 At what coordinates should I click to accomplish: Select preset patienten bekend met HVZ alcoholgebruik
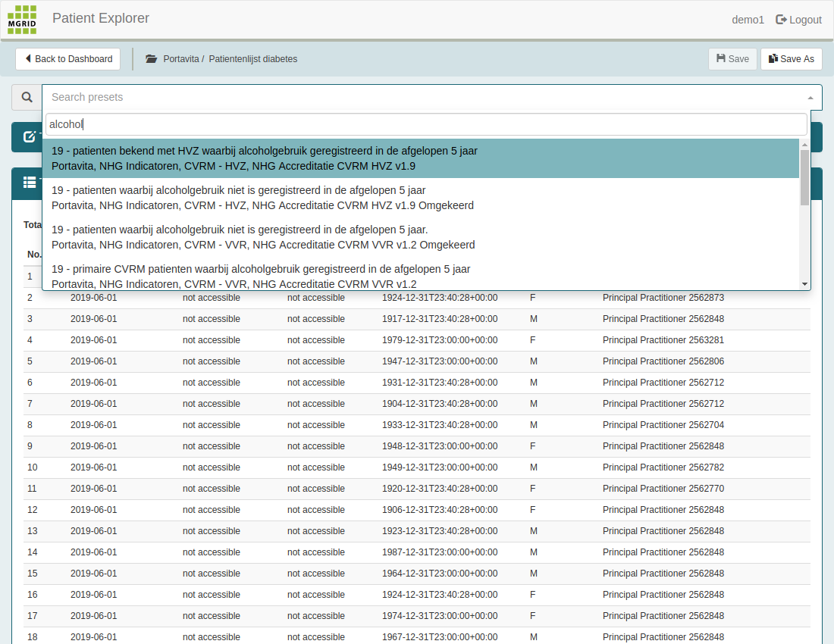[x=421, y=158]
